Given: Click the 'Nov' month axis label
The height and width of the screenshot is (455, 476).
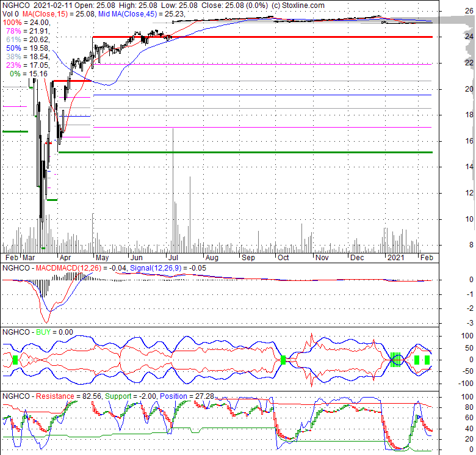Looking at the screenshot, I should click(x=322, y=258).
